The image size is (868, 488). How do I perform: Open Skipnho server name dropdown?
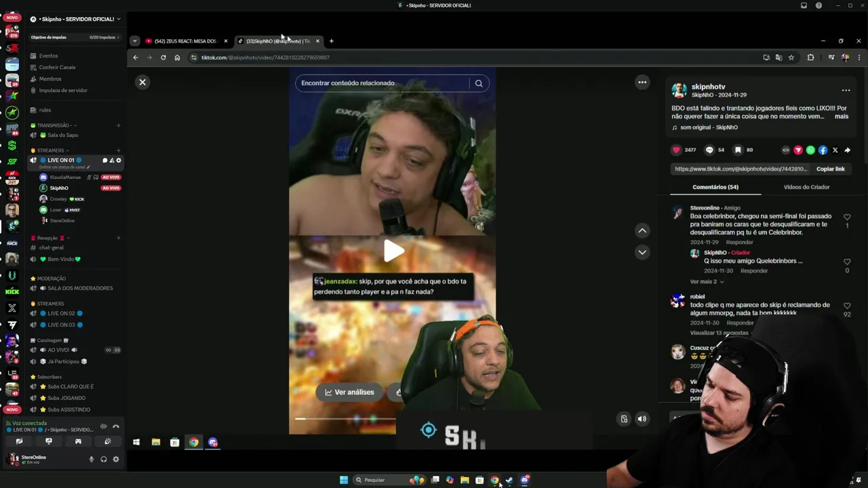tap(75, 19)
